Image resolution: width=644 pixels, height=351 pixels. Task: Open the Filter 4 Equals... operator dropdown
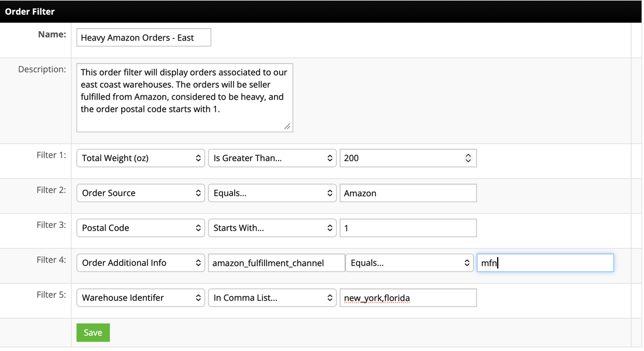409,263
